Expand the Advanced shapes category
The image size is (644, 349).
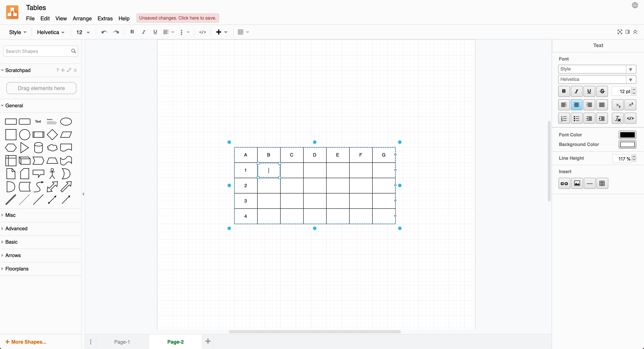(x=16, y=228)
